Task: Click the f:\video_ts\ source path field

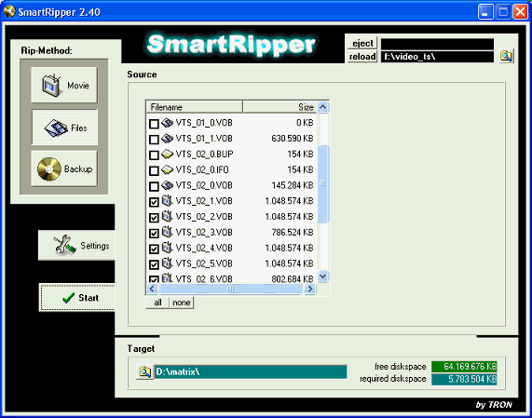Action: [x=437, y=57]
